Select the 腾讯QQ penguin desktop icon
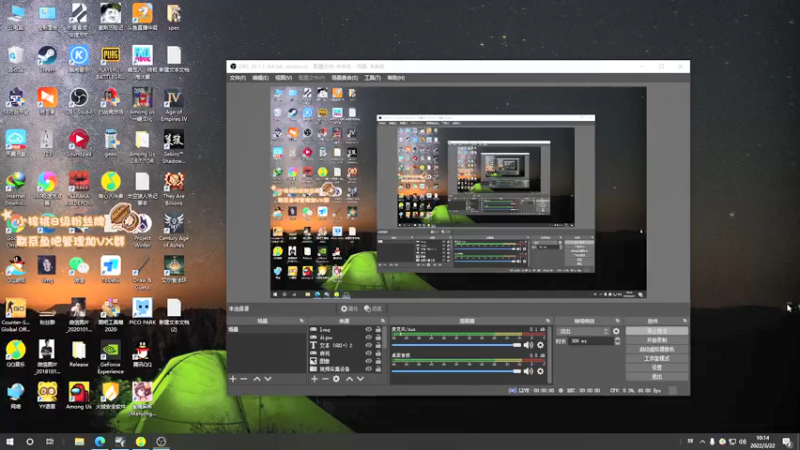This screenshot has width=800, height=450. (142, 354)
